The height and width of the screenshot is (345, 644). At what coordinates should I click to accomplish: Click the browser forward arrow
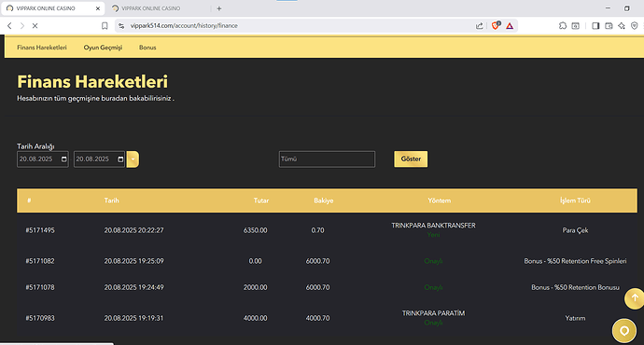click(x=22, y=26)
